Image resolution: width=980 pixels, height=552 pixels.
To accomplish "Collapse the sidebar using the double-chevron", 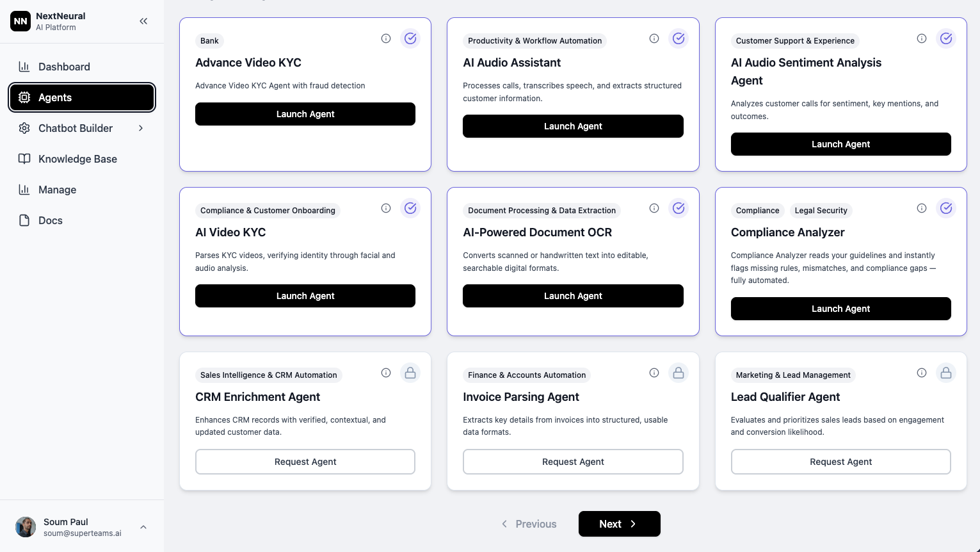I will [x=143, y=20].
